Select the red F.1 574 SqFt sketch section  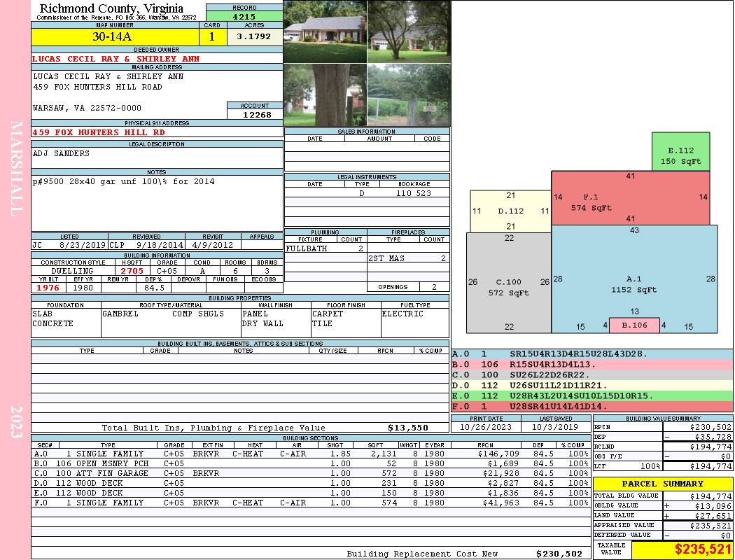point(631,198)
